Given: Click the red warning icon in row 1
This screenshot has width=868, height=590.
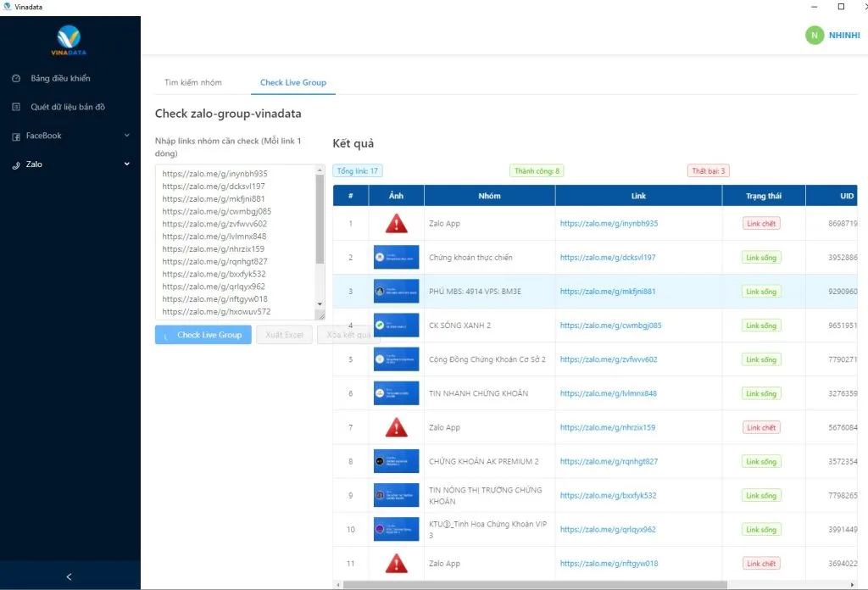Looking at the screenshot, I should click(x=396, y=224).
